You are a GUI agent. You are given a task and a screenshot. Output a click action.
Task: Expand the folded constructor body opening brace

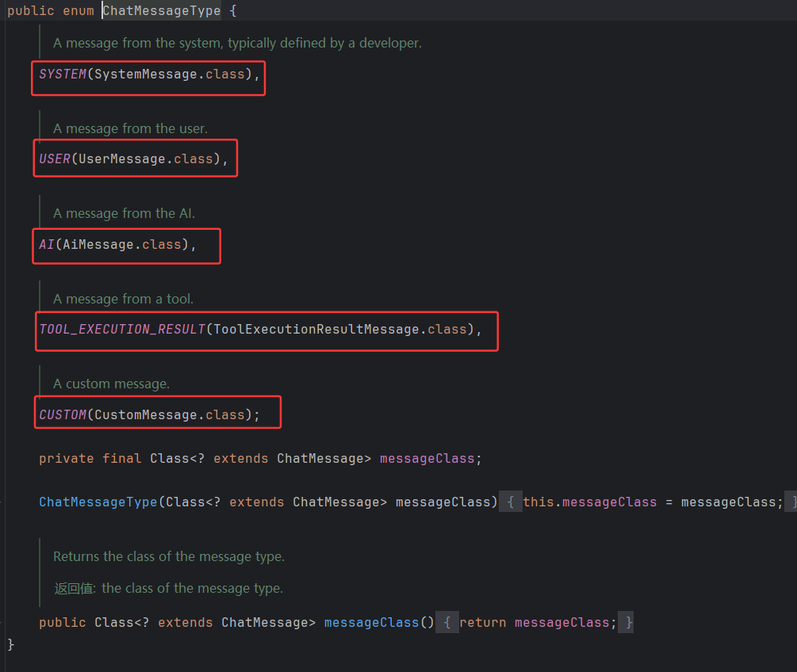[512, 502]
